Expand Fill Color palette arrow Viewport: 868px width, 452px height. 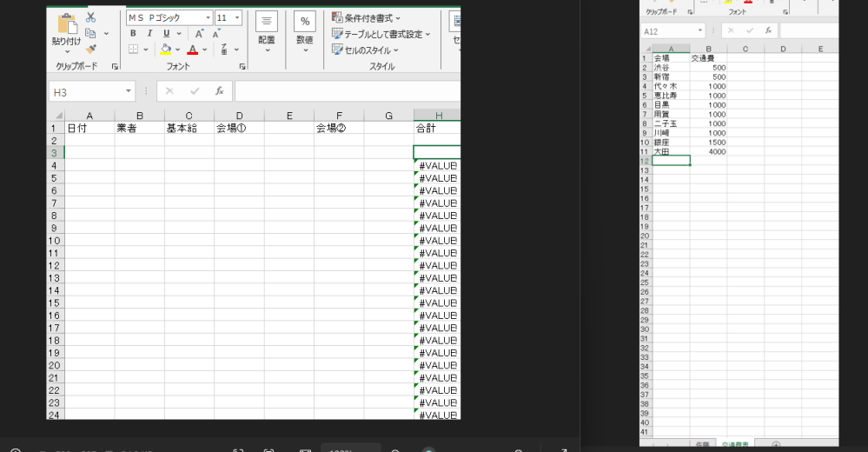(x=177, y=50)
